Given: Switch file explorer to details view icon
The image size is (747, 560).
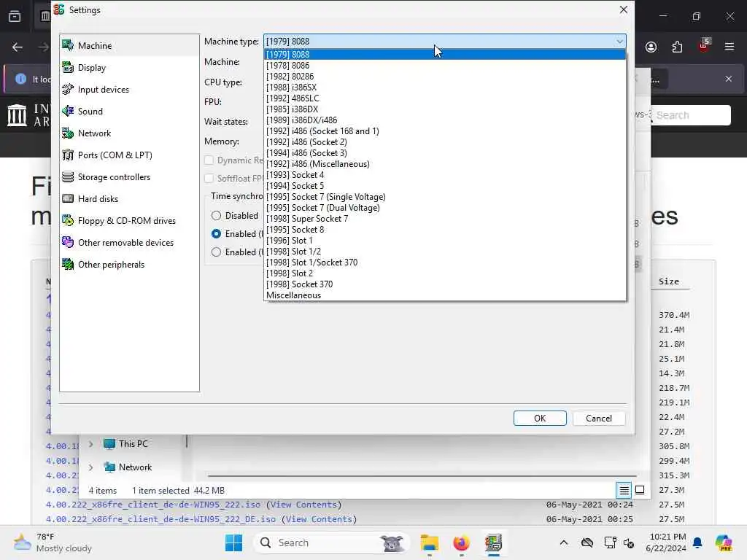Looking at the screenshot, I should click(624, 490).
